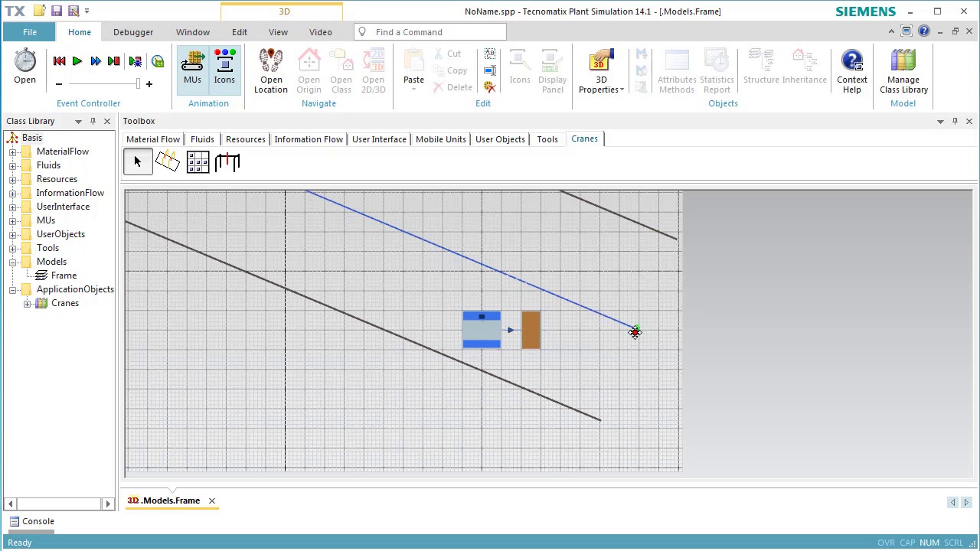This screenshot has width=980, height=551.
Task: Click Statistics Report button
Action: coord(717,71)
